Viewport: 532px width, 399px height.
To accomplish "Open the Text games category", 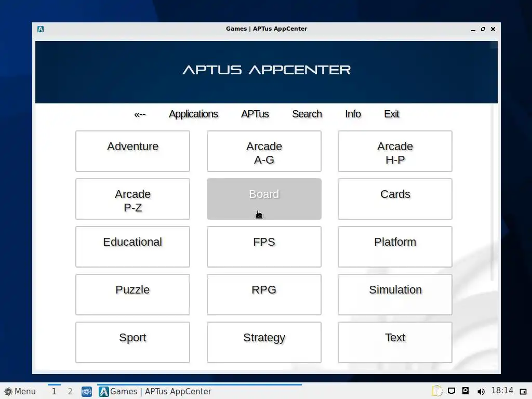I will (x=395, y=342).
